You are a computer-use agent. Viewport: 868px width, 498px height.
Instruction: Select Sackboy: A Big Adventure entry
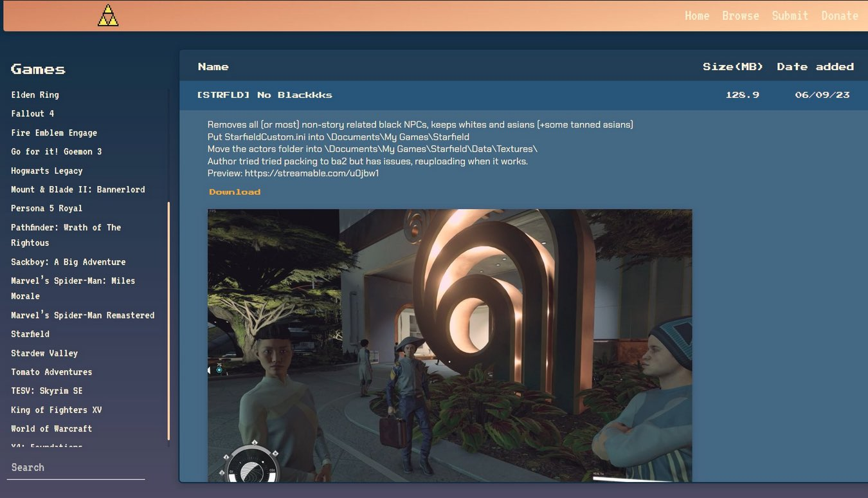(68, 262)
